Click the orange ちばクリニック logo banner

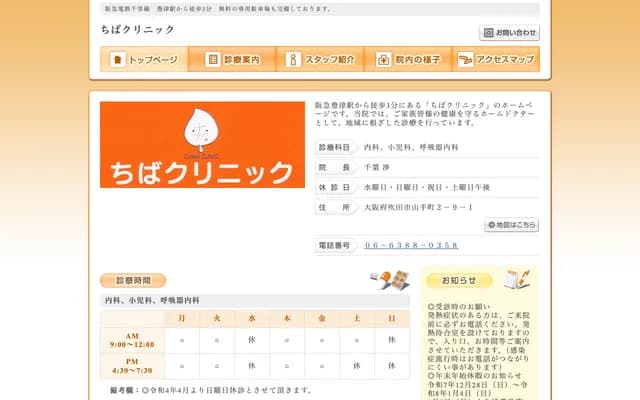202,144
